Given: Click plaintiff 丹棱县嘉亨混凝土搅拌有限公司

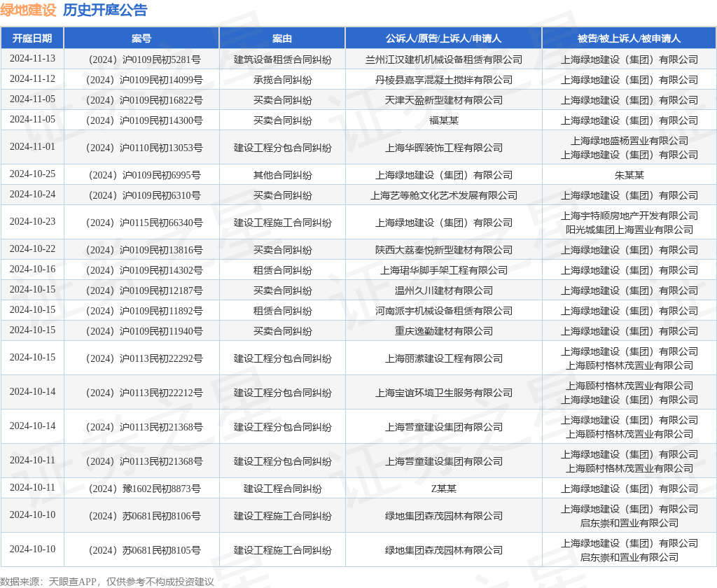Looking at the screenshot, I should tap(443, 80).
